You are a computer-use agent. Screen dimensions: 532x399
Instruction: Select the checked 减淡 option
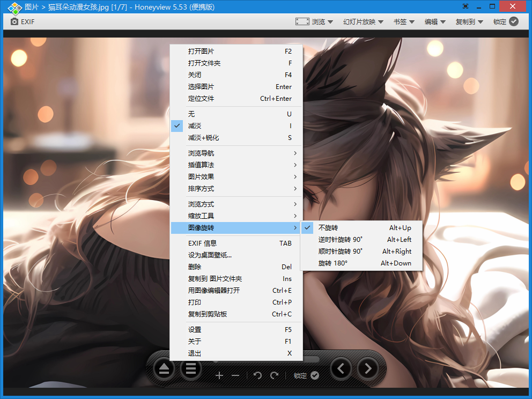pos(236,126)
